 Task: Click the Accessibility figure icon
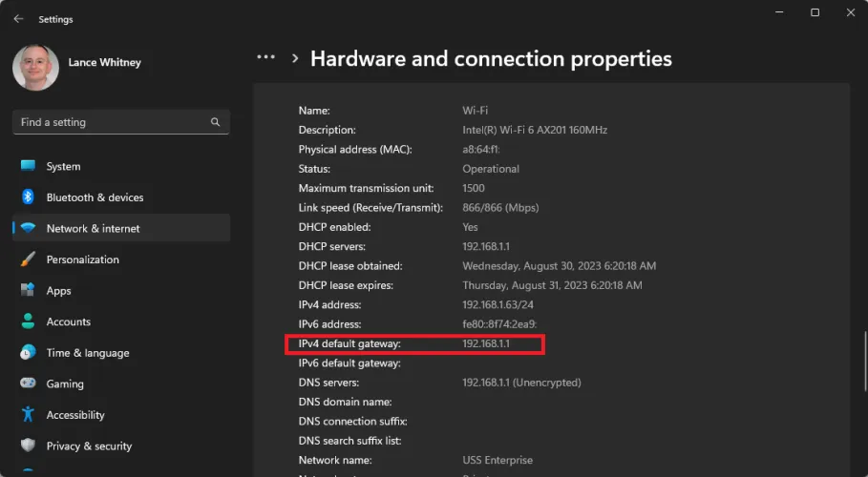28,415
